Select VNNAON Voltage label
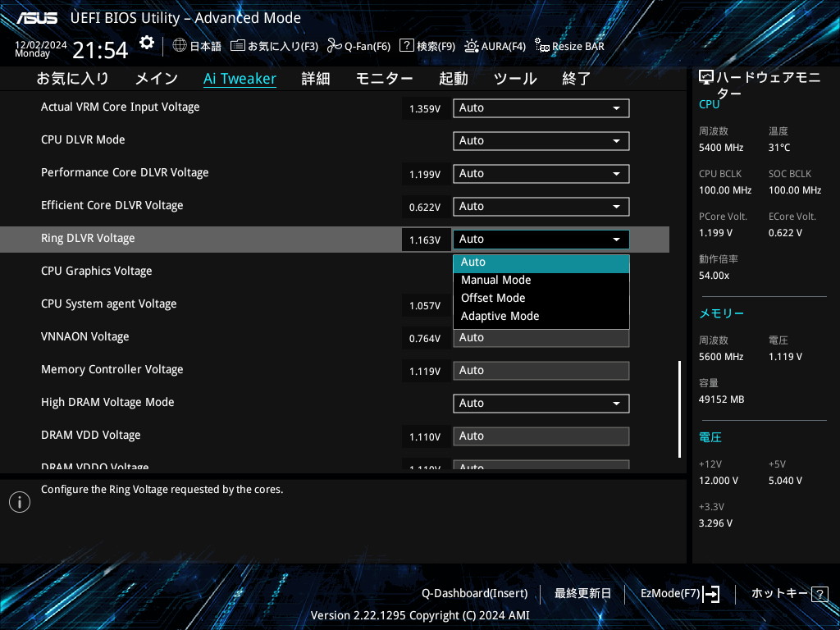Screen dimensions: 840x630 [x=85, y=337]
